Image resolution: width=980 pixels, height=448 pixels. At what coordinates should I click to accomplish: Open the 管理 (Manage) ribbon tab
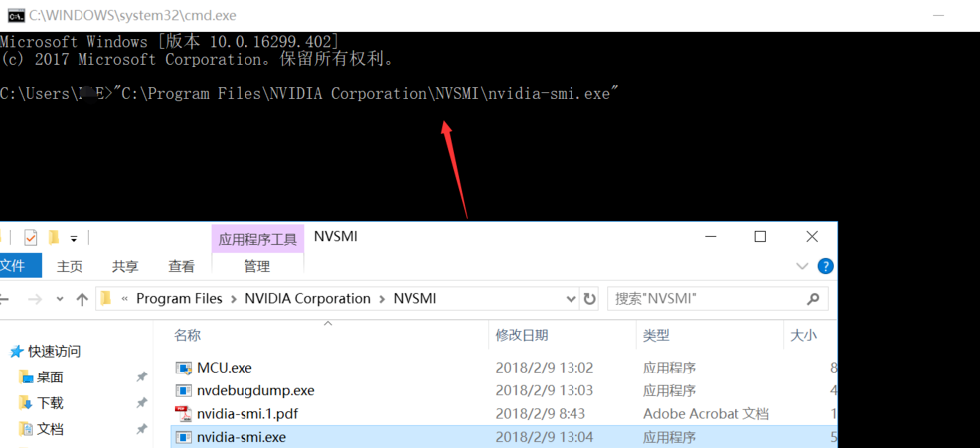coord(256,266)
